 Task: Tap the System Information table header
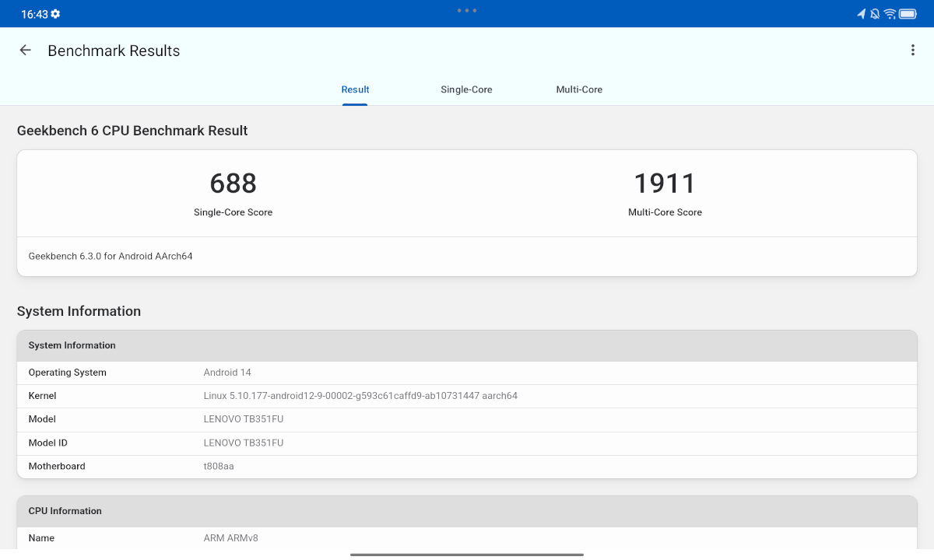coord(467,345)
